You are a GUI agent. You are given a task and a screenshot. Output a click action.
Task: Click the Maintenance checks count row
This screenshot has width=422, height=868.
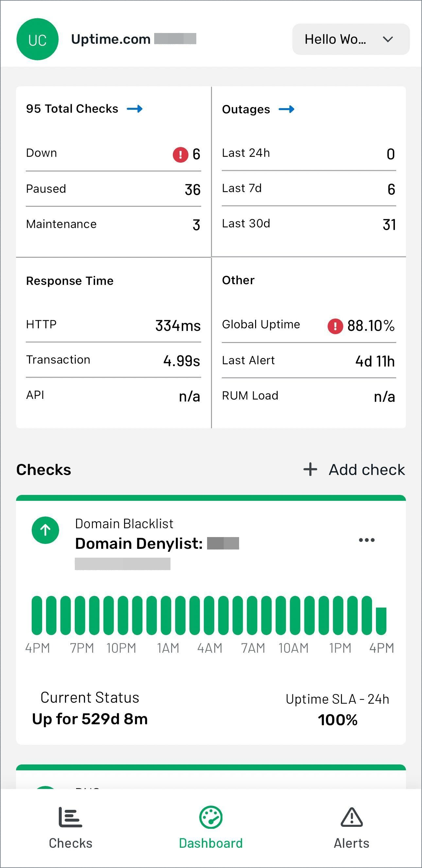click(113, 224)
